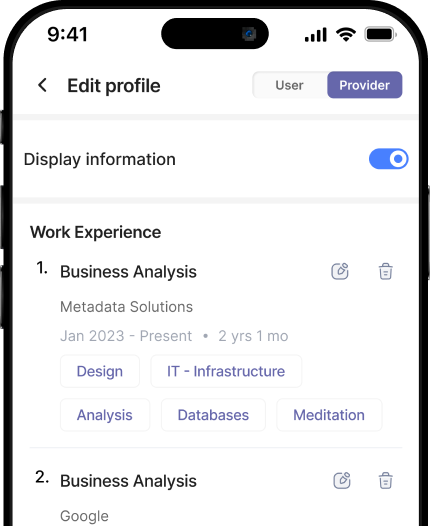
Task: Open the second Business Analysis entry title
Action: [x=128, y=481]
